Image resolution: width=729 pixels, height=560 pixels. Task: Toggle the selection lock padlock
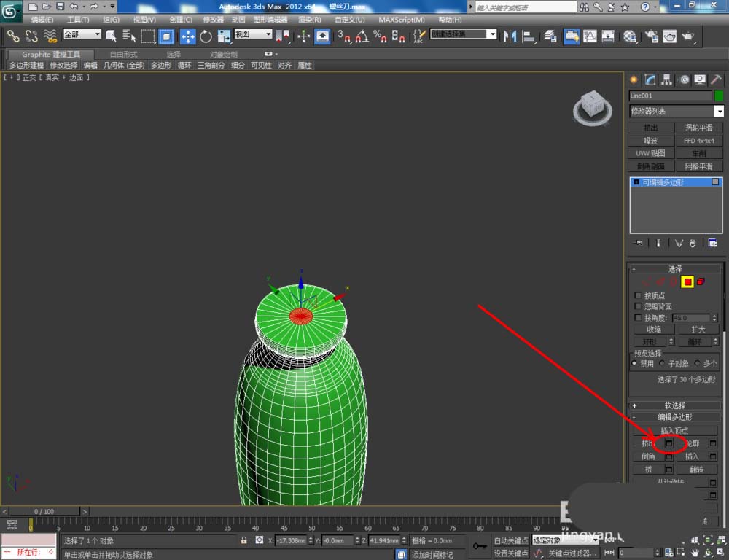tap(243, 540)
